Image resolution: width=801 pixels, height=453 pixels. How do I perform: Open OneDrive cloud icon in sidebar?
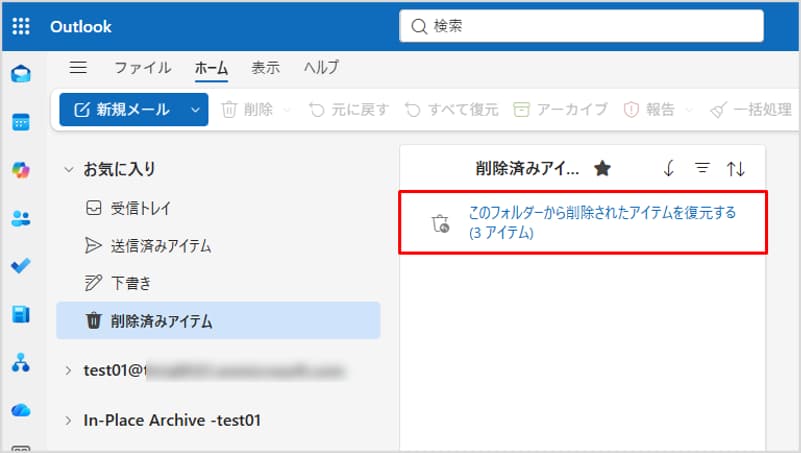pyautogui.click(x=21, y=410)
